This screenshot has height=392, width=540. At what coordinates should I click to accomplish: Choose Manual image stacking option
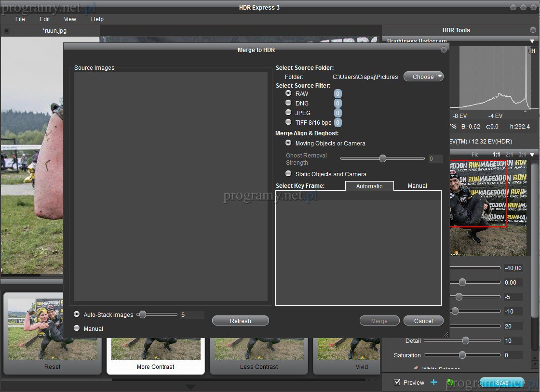click(x=77, y=328)
